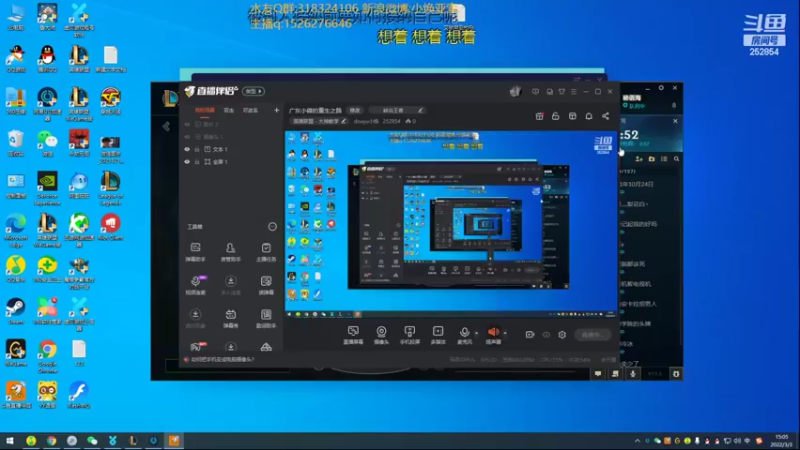The height and width of the screenshot is (450, 800).
Task: Add a new scene with the plus button
Action: (277, 110)
